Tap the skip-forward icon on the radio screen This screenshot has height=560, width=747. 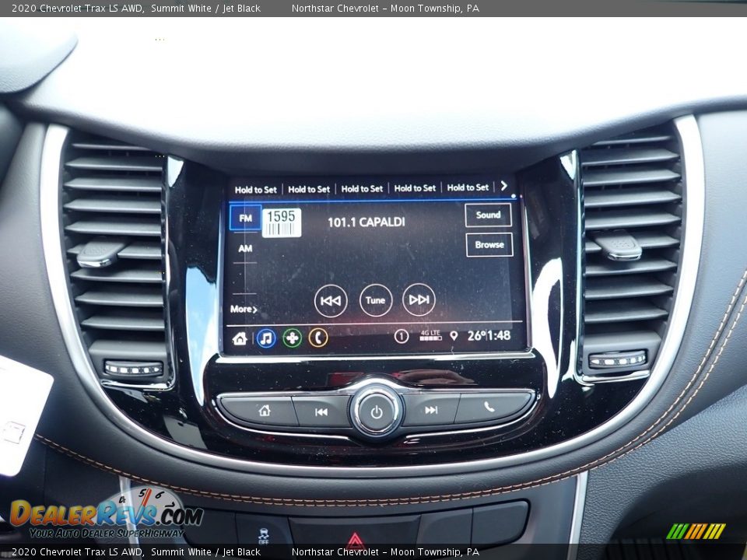coord(418,300)
